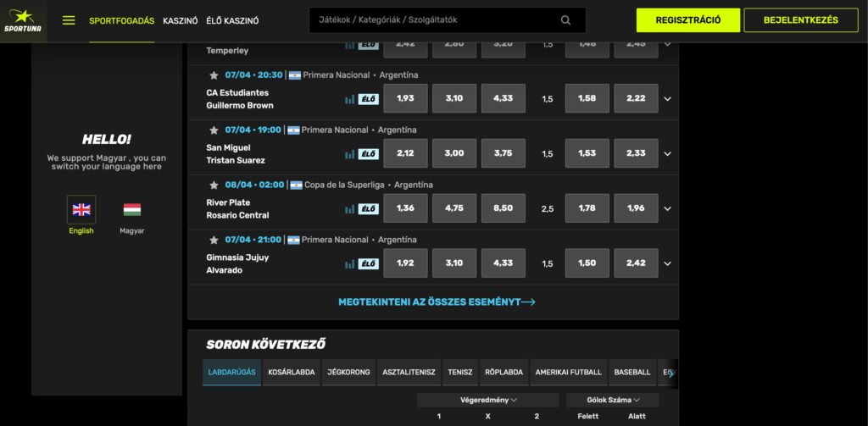Click the search magnifier icon
Image resolution: width=868 pixels, height=426 pixels.
point(565,20)
